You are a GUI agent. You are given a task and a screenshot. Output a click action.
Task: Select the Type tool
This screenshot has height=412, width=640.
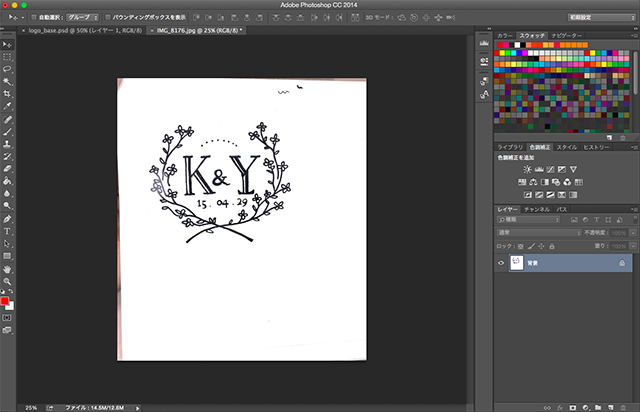[x=7, y=232]
